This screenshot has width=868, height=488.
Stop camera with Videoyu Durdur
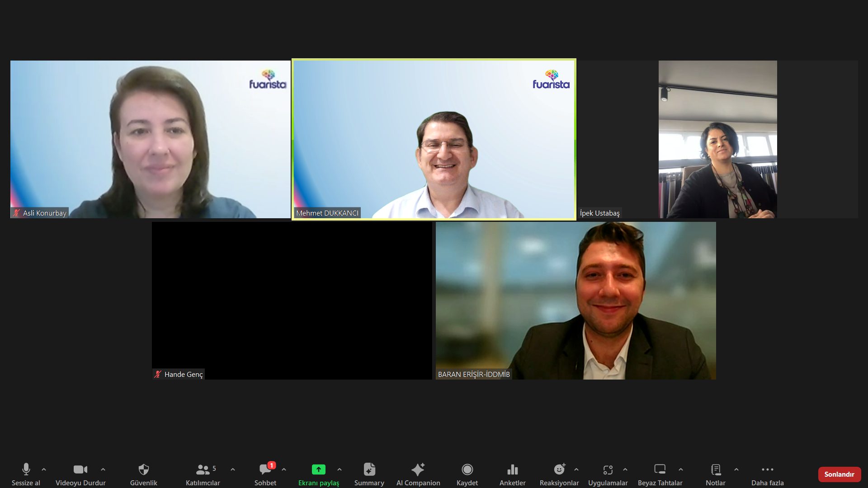coord(80,470)
